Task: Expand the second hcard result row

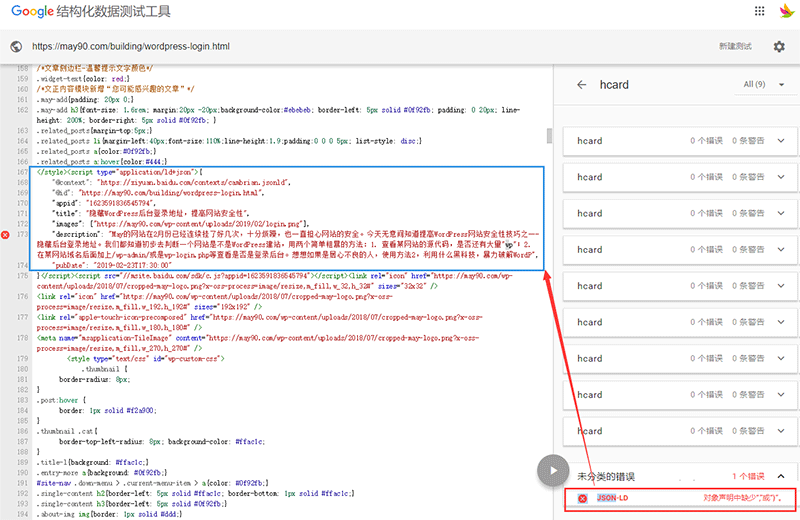Action: click(x=680, y=177)
